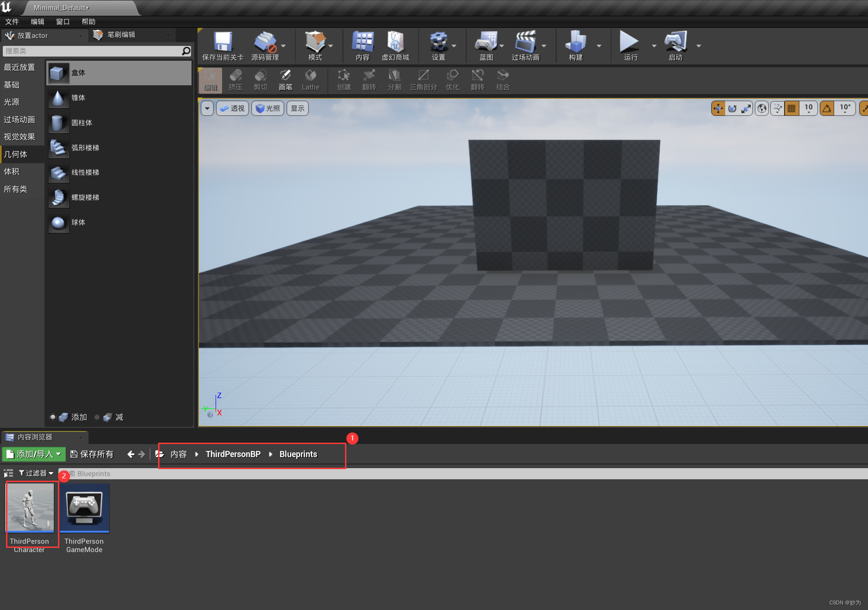Open the Settings gear icon
This screenshot has width=868, height=610.
[x=438, y=42]
